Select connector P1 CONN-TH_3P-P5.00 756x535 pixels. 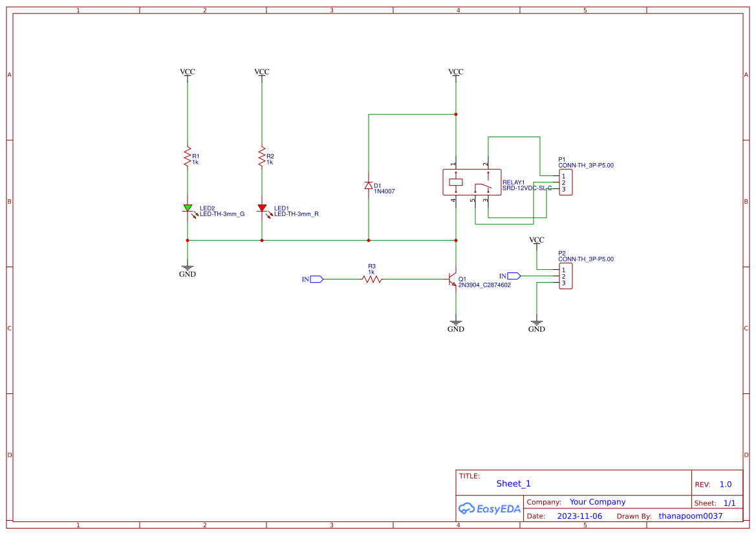tap(565, 183)
